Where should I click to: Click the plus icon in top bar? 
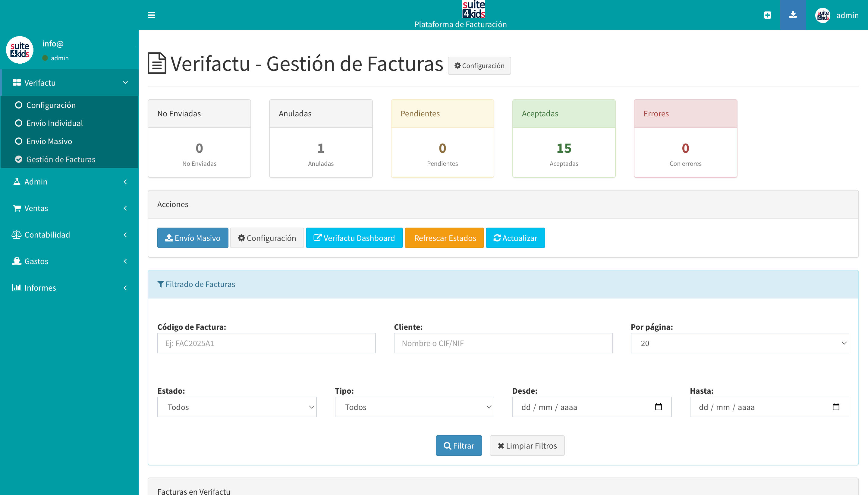click(767, 15)
